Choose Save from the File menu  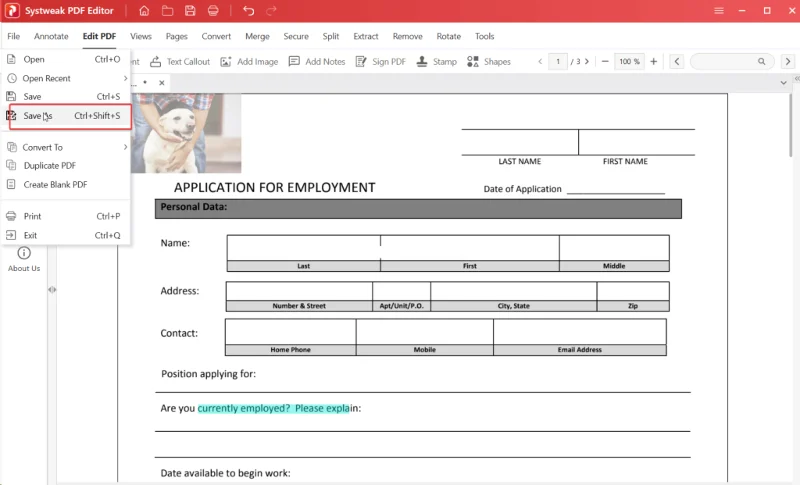(x=65, y=96)
